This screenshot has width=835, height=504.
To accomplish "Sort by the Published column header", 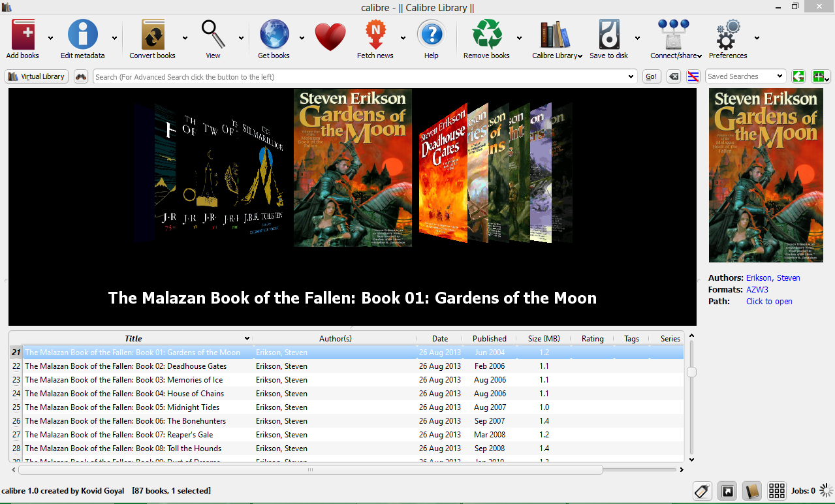I will pyautogui.click(x=490, y=338).
